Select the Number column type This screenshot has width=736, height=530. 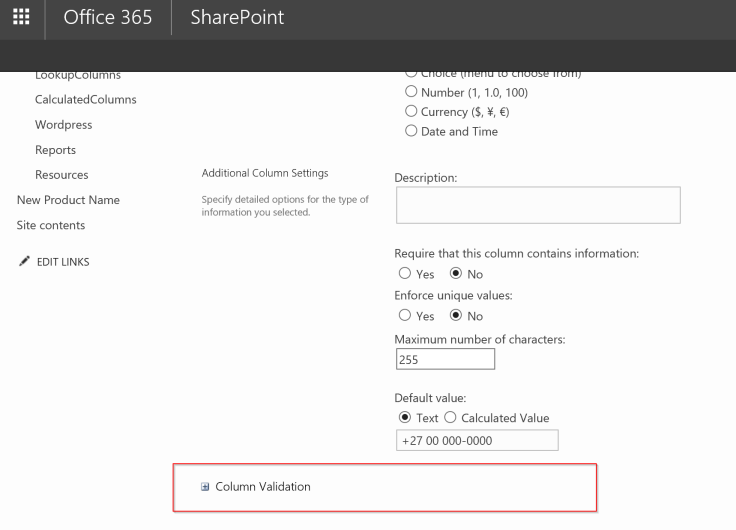click(411, 93)
